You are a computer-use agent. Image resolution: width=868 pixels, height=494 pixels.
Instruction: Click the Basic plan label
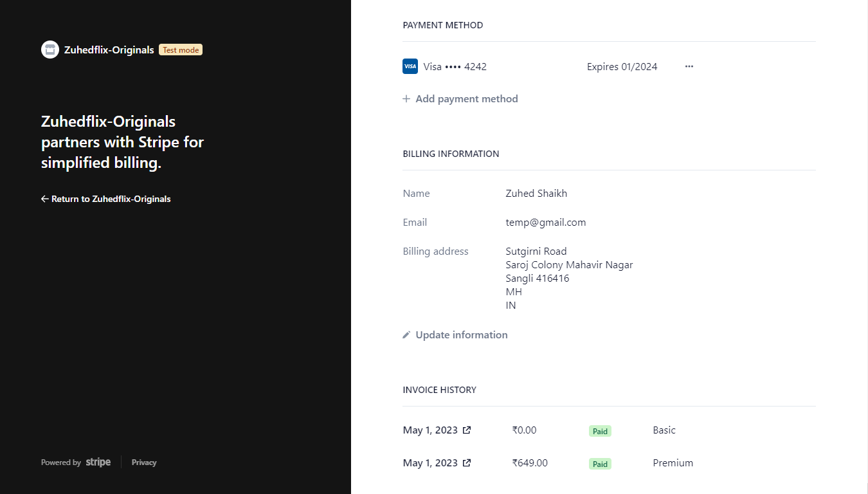pyautogui.click(x=664, y=430)
